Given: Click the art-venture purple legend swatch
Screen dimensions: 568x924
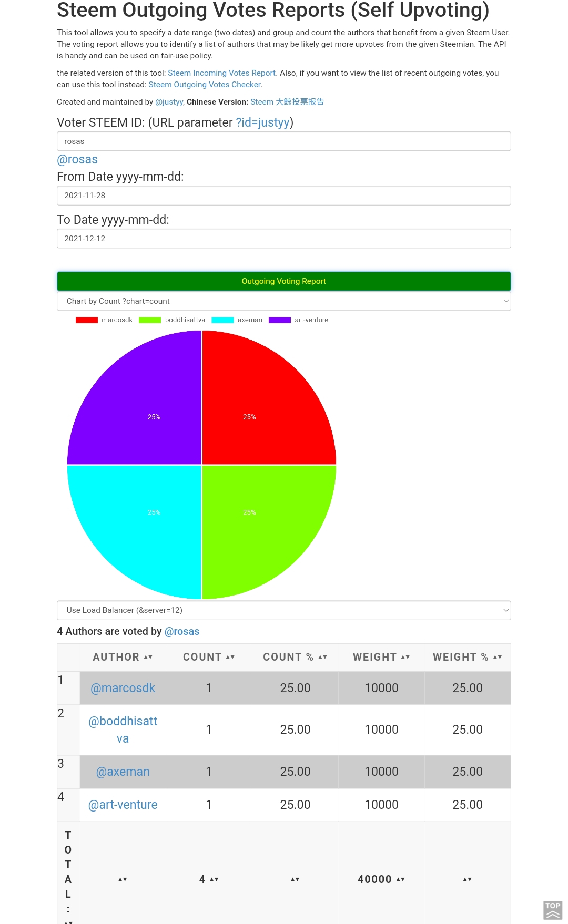Looking at the screenshot, I should tap(280, 320).
